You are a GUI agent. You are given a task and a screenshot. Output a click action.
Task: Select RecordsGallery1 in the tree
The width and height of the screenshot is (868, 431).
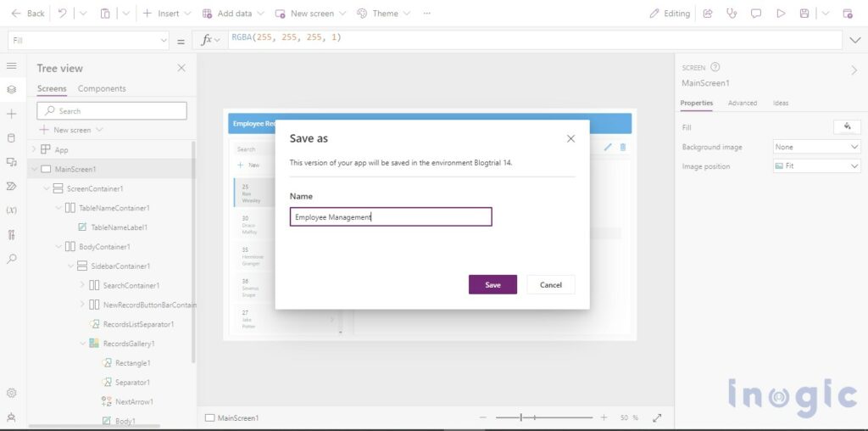[129, 344]
